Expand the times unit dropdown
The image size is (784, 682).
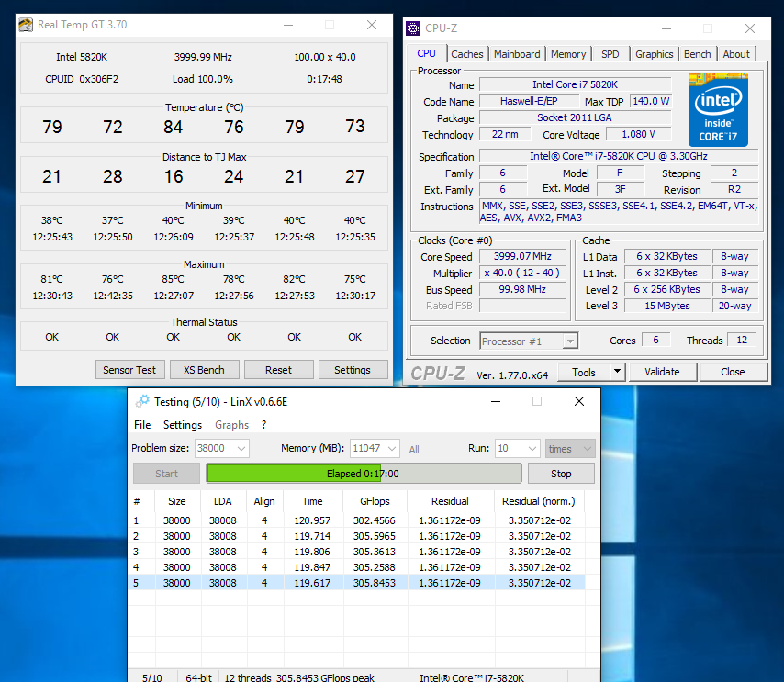click(x=588, y=449)
